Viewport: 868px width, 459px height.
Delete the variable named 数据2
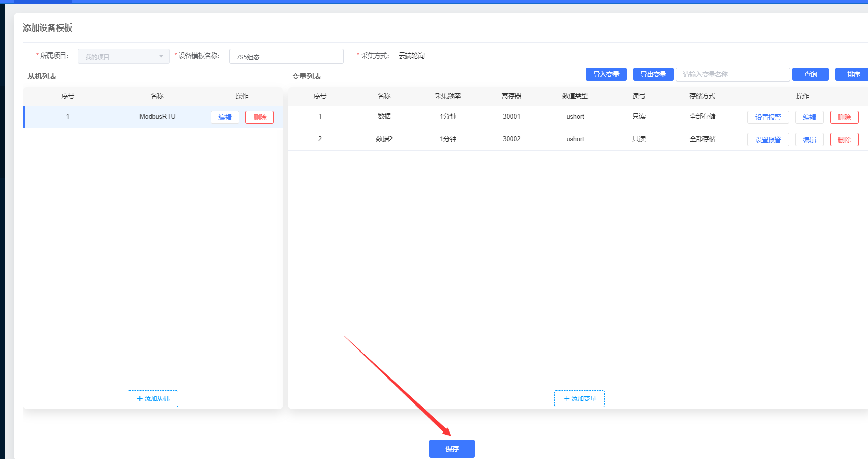click(x=844, y=140)
